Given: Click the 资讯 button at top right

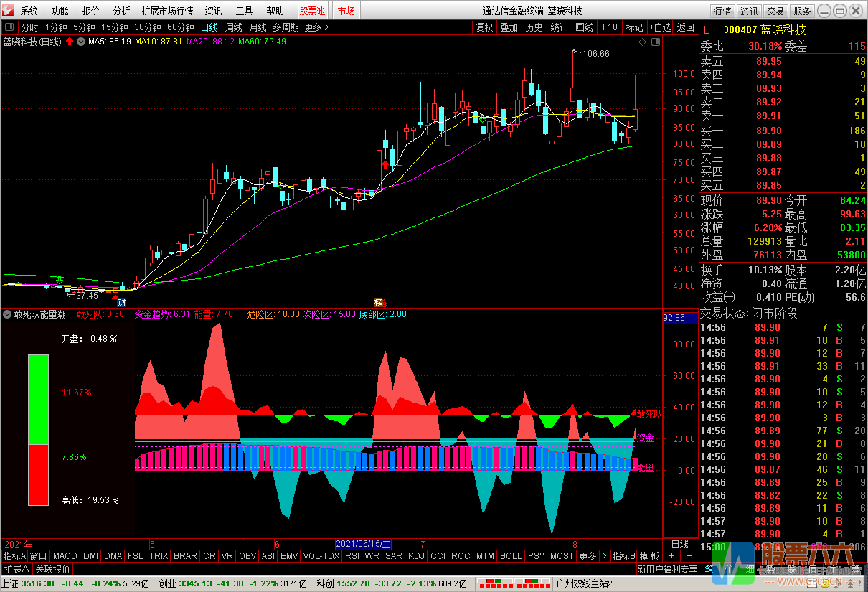Looking at the screenshot, I should coord(749,11).
